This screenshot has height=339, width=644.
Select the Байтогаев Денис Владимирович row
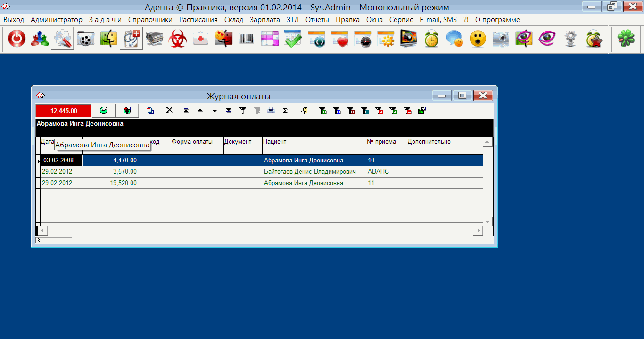click(x=309, y=172)
